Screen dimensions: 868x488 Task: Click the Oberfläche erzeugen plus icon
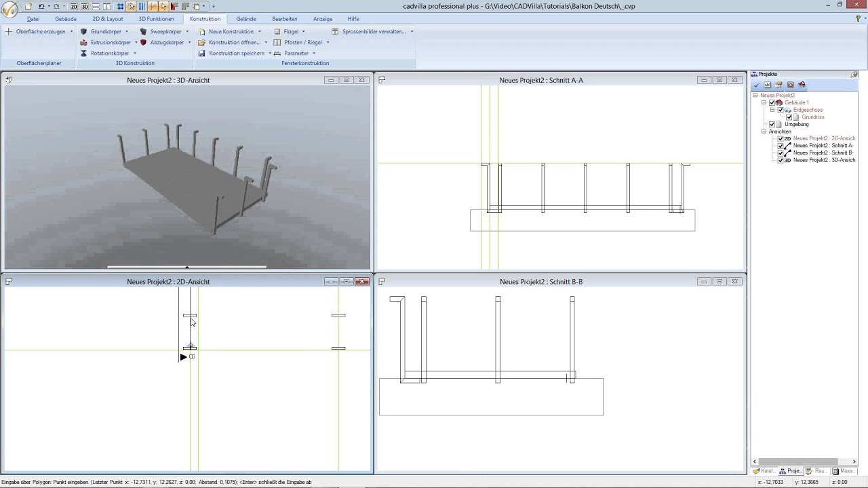[x=9, y=32]
